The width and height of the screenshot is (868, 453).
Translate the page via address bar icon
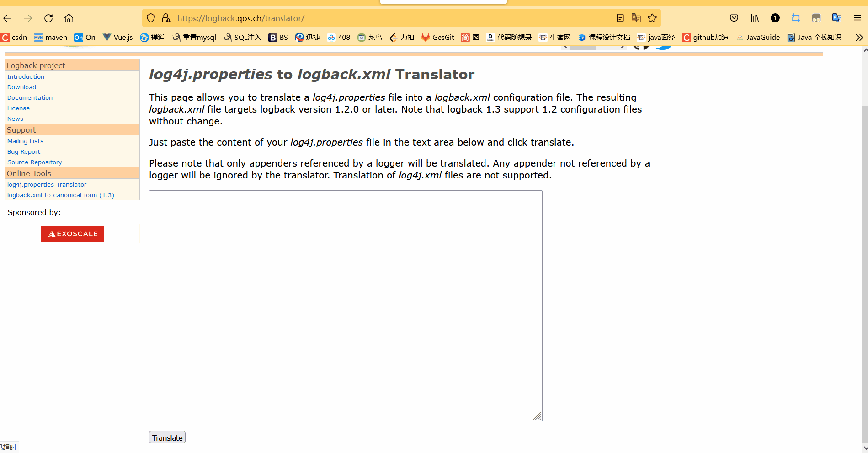[x=636, y=18]
